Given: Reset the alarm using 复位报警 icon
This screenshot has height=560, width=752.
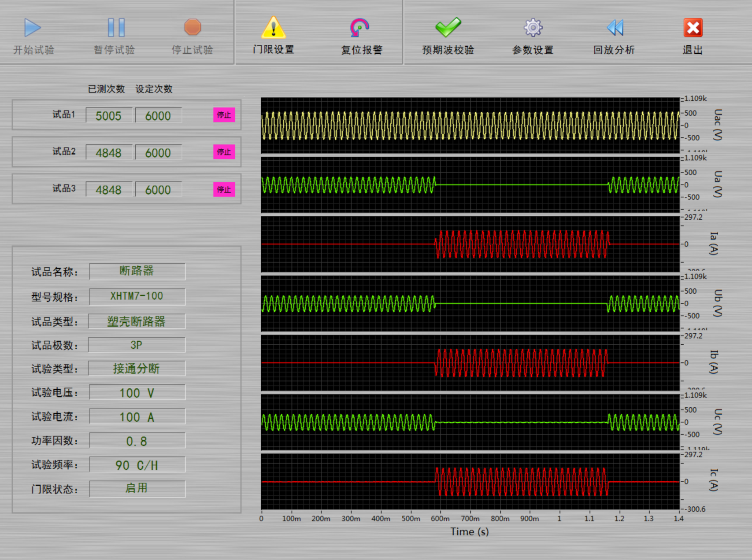Looking at the screenshot, I should pos(360,28).
